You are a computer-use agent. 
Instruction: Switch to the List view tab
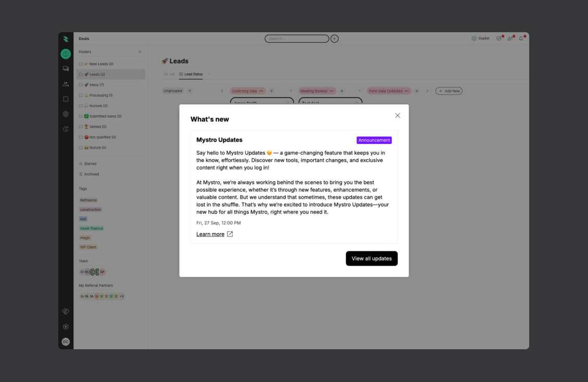click(170, 74)
